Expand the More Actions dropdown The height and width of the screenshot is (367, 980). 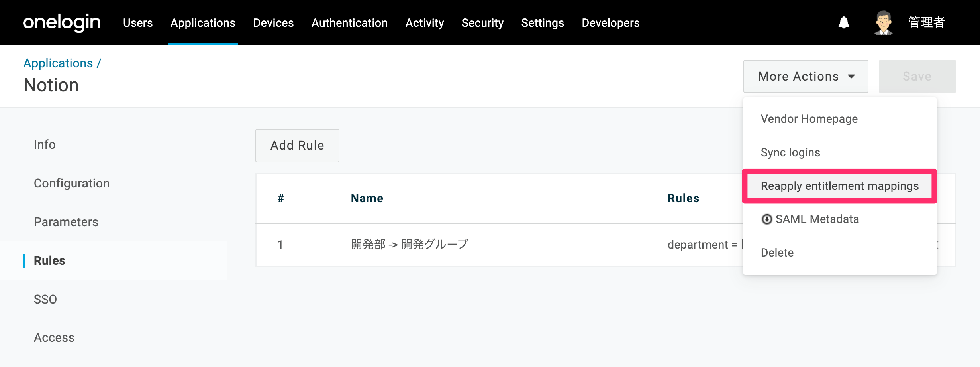tap(806, 76)
